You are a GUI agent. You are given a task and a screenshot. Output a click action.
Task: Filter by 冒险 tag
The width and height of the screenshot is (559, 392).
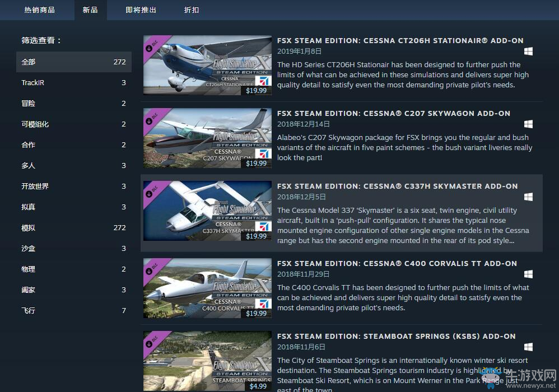[x=74, y=104]
